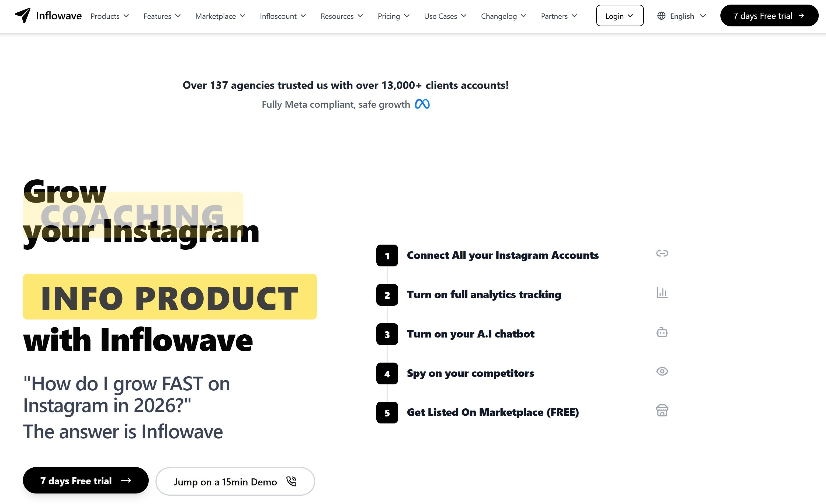The image size is (826, 504).
Task: Click the globe language icon
Action: point(661,16)
